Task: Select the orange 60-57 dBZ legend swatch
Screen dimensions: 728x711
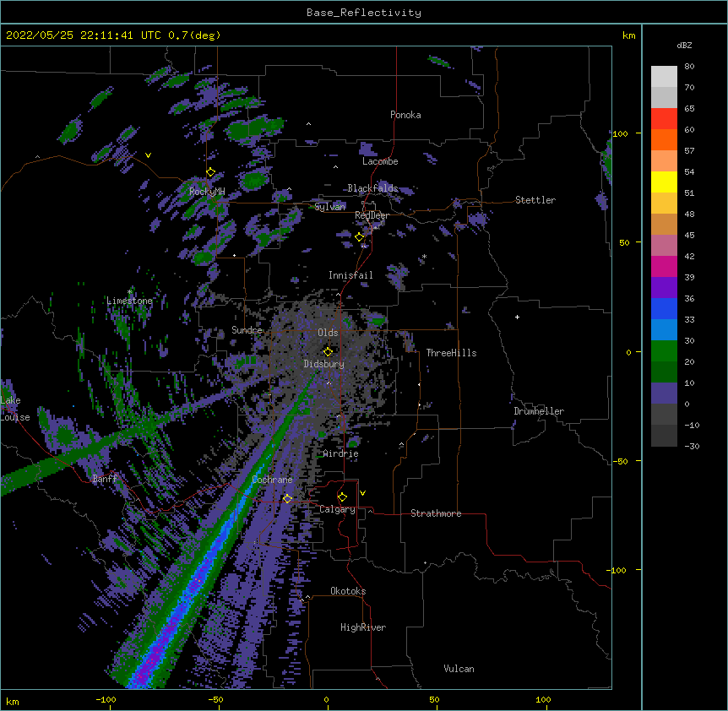Action: (664, 139)
